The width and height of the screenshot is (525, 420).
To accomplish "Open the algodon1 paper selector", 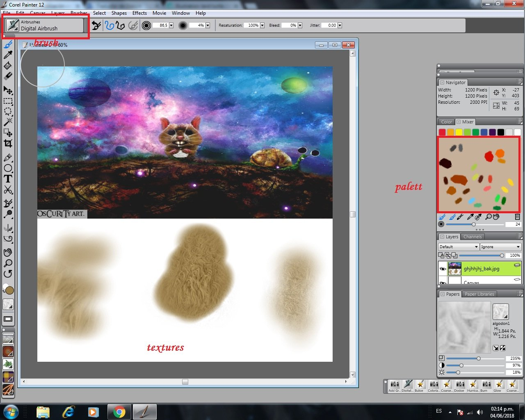I will 501,312.
